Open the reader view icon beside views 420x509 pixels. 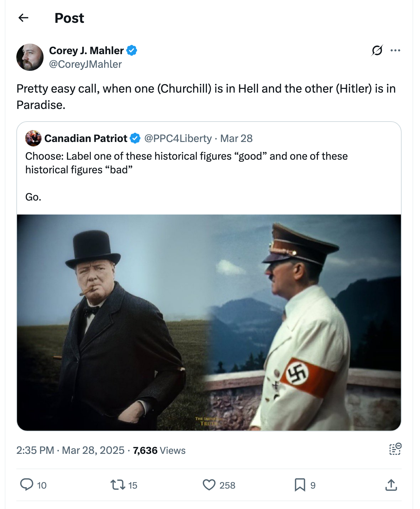pyautogui.click(x=395, y=449)
